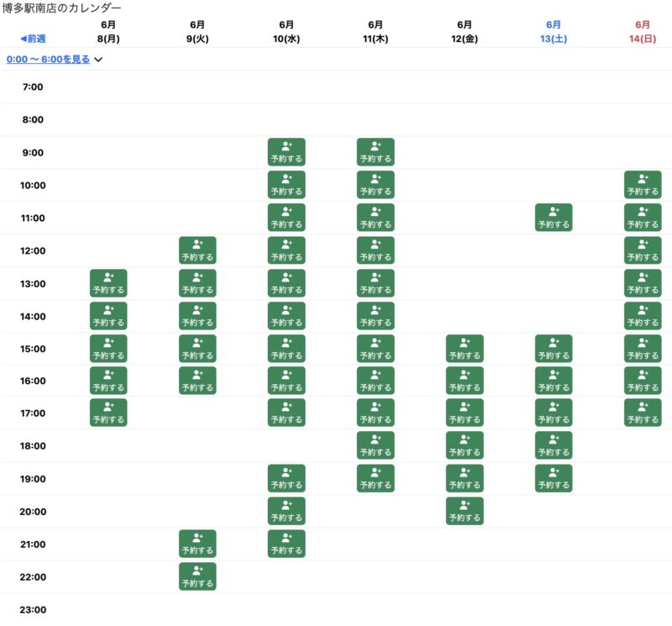The width and height of the screenshot is (672, 626).
Task: Reserve June 13 (土) at 16:00
Action: point(554,381)
